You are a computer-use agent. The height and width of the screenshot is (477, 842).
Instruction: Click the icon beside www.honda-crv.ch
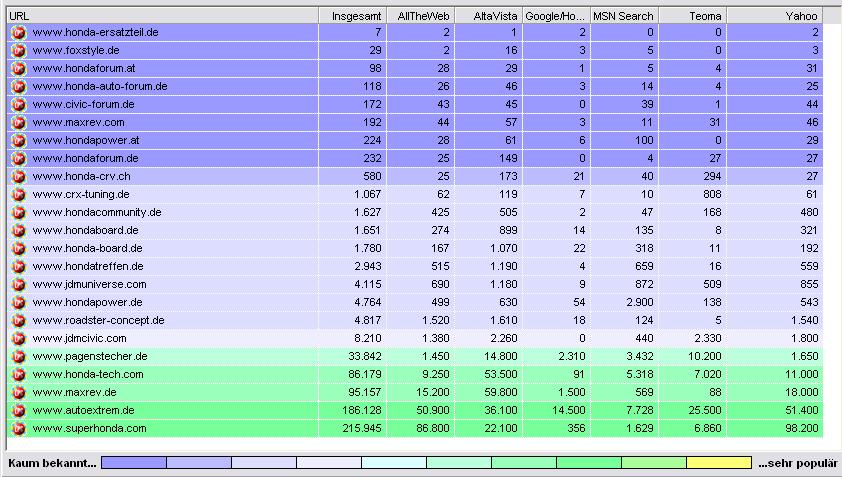(17, 177)
